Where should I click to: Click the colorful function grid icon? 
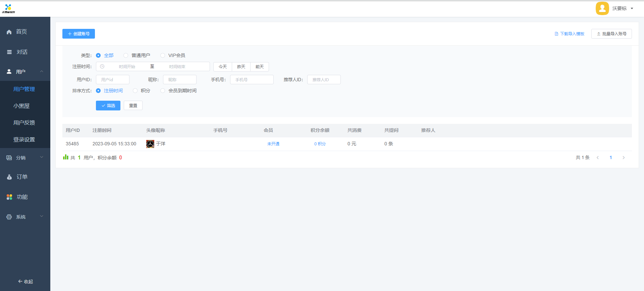click(x=9, y=197)
